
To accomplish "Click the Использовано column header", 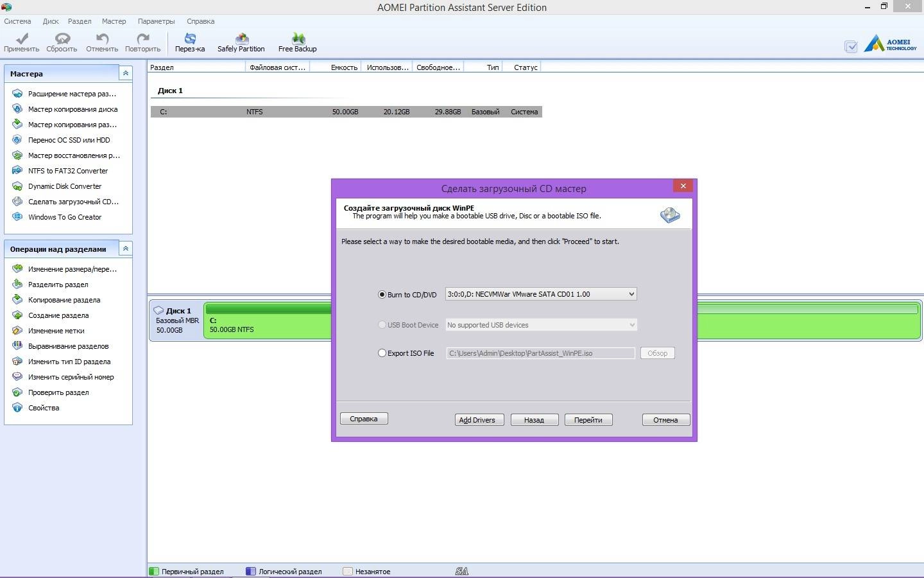I will click(x=388, y=67).
